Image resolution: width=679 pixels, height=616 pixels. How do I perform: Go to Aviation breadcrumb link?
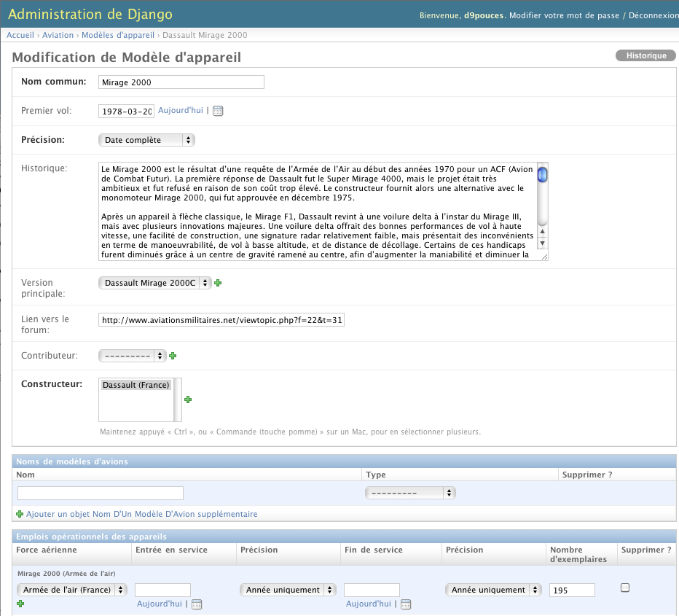58,35
